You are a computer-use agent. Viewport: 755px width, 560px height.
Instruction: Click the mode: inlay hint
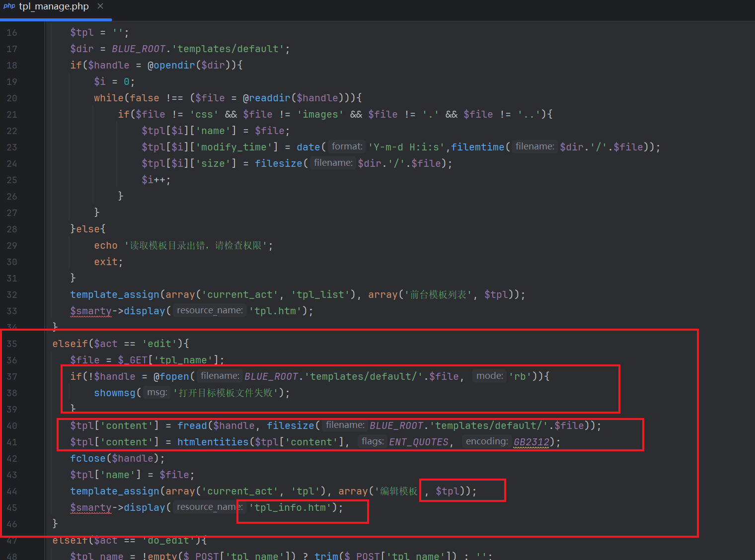click(x=490, y=376)
